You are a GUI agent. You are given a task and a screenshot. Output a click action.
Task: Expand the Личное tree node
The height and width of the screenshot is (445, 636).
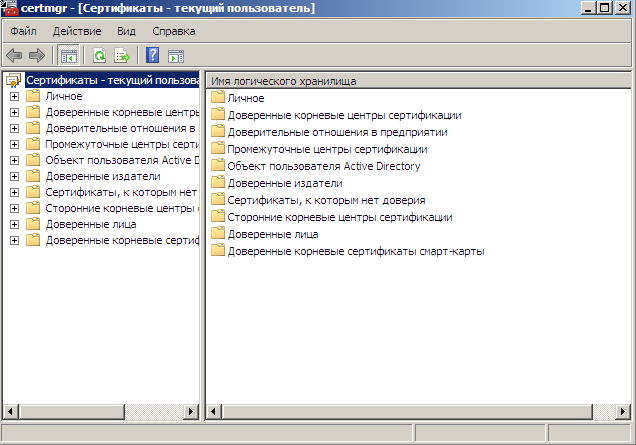pos(14,97)
